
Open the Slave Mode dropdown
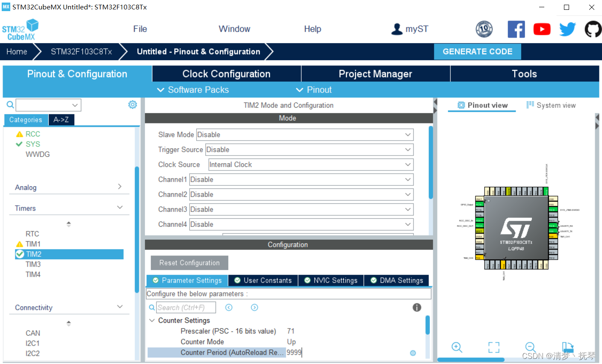[x=305, y=135]
